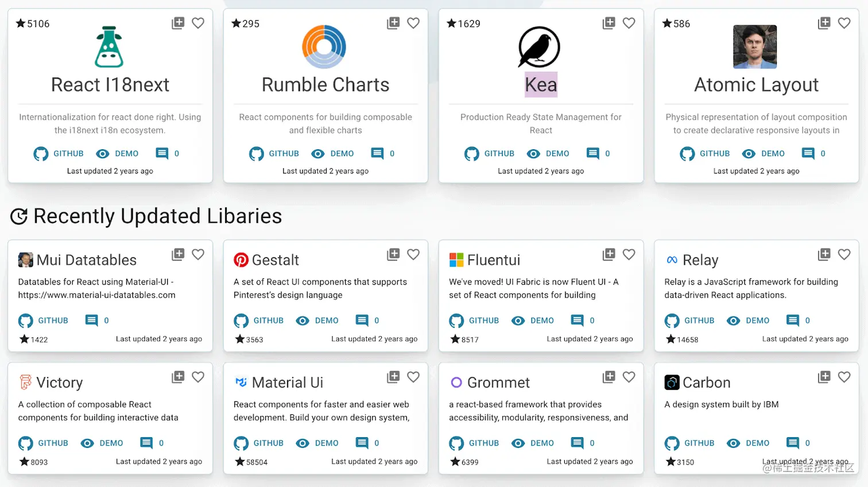Like the Relay library card
The width and height of the screenshot is (868, 487).
point(844,254)
